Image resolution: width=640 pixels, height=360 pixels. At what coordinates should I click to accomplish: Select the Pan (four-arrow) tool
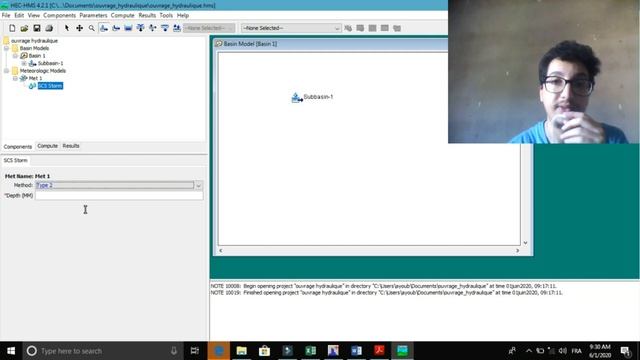pyautogui.click(x=79, y=28)
